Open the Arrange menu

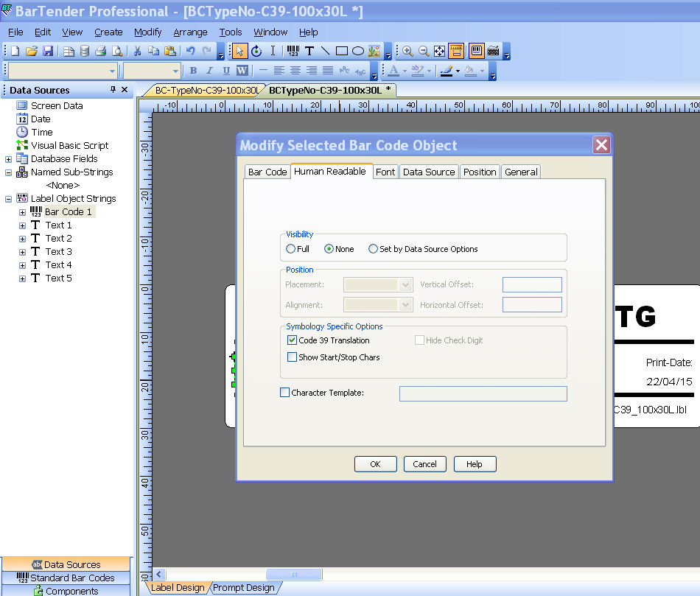(190, 32)
